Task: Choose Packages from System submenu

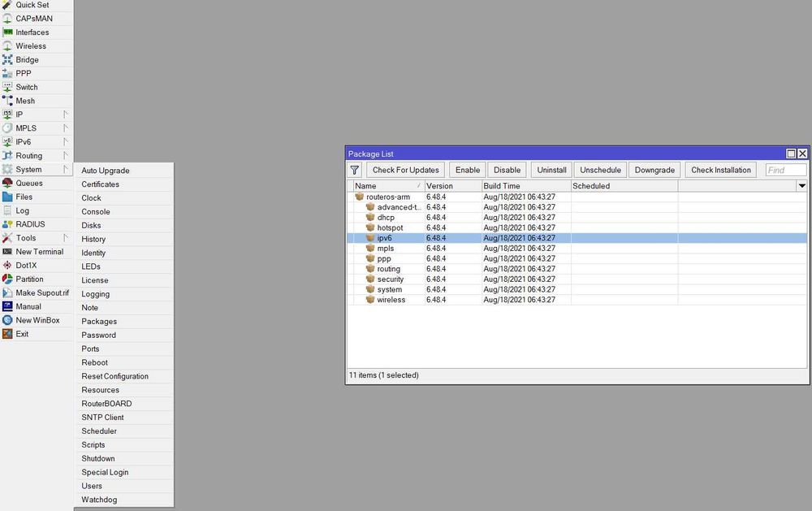Action: [99, 322]
